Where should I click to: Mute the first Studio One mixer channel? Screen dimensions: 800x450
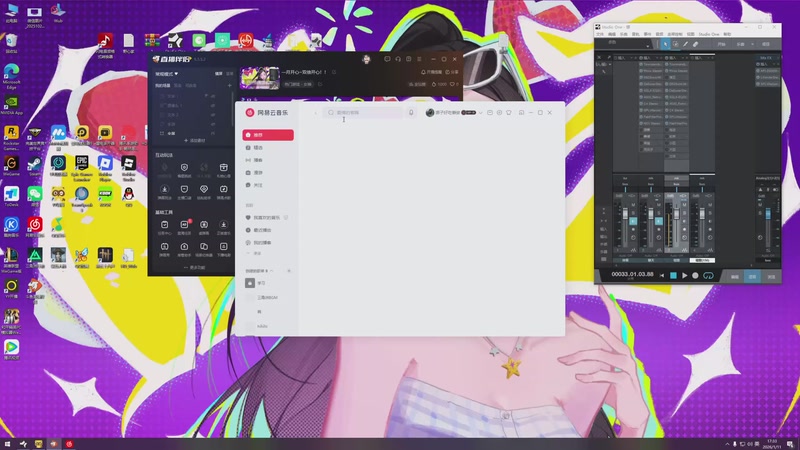coord(633,205)
